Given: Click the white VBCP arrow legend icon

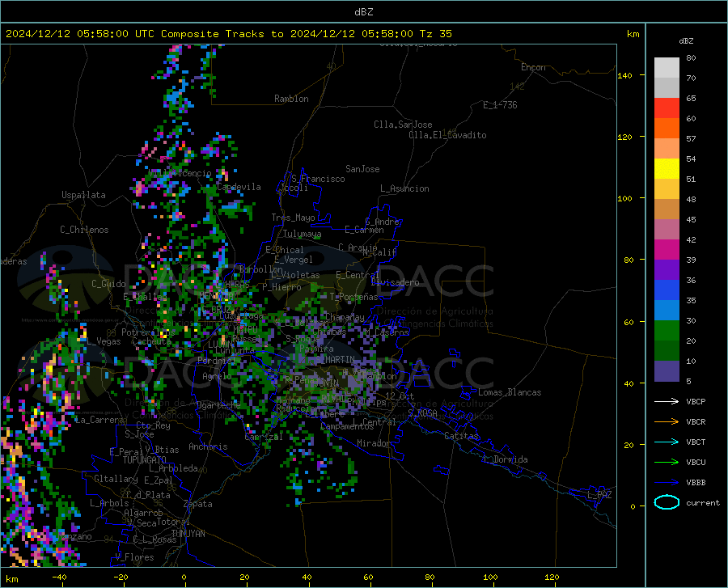Looking at the screenshot, I should [x=667, y=401].
